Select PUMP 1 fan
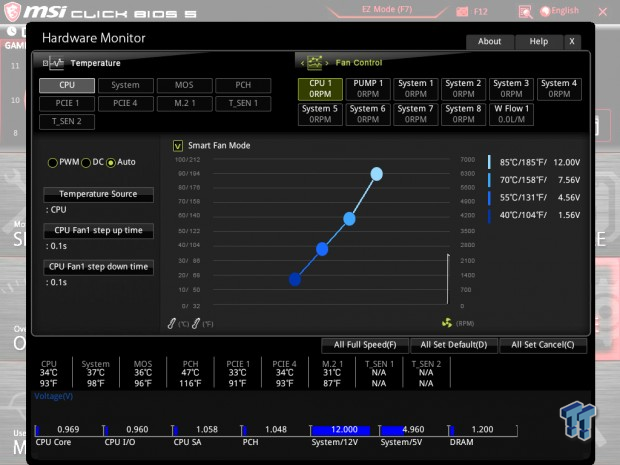The width and height of the screenshot is (620, 465). [x=368, y=89]
